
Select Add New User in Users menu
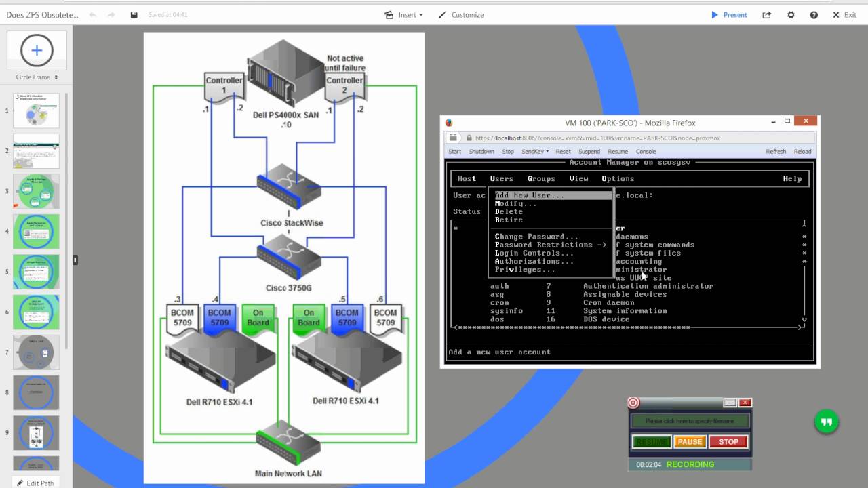pos(551,195)
